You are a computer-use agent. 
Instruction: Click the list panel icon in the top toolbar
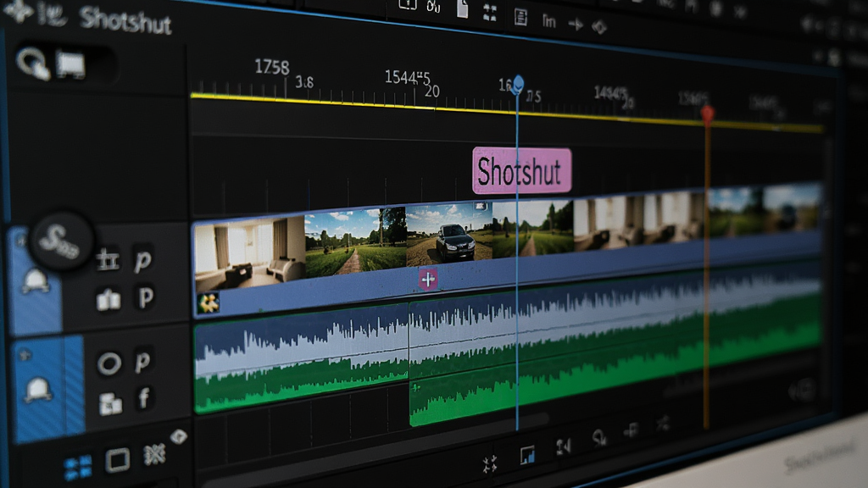pyautogui.click(x=520, y=17)
